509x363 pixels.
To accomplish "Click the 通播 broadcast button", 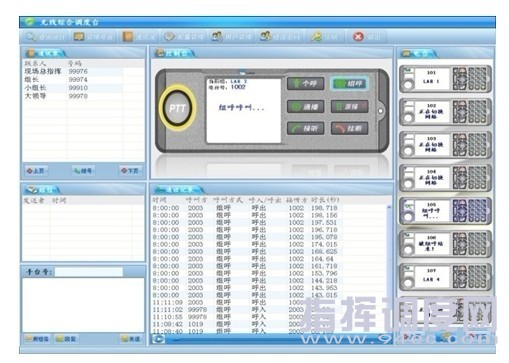I will pos(306,107).
